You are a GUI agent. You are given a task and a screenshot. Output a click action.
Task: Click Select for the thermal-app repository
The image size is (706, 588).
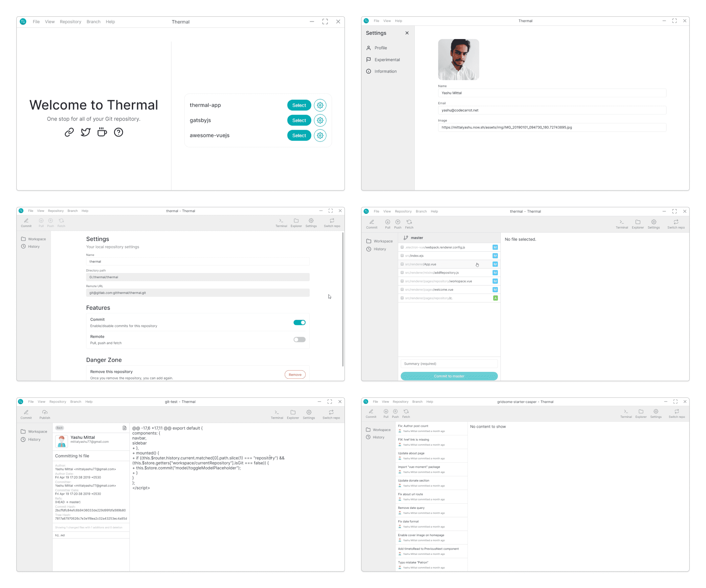tap(299, 105)
